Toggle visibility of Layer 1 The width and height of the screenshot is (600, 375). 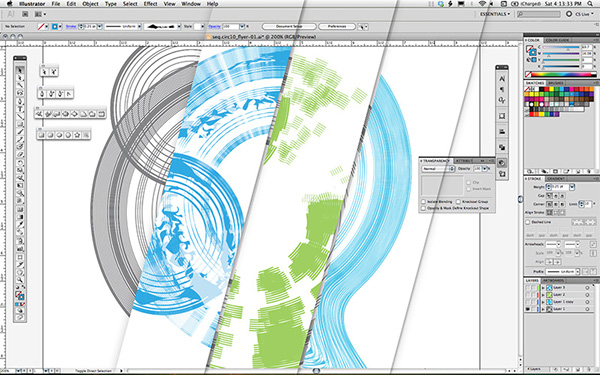point(528,309)
